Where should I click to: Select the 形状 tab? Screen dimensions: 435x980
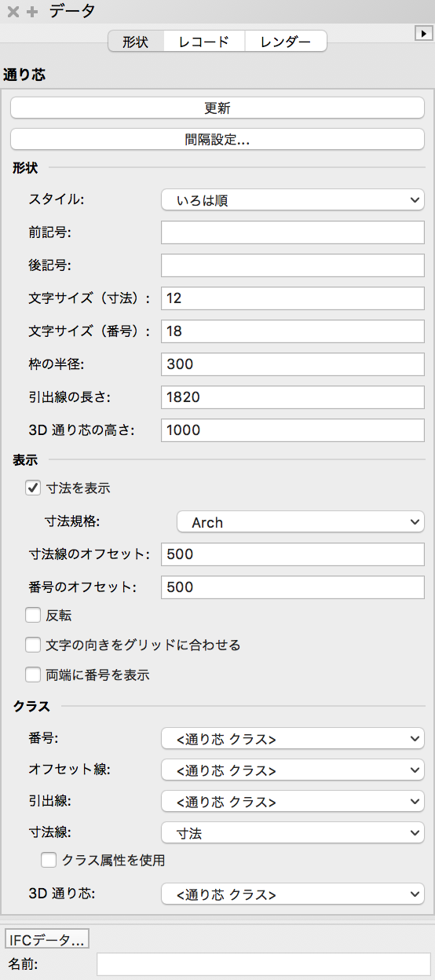(x=136, y=42)
